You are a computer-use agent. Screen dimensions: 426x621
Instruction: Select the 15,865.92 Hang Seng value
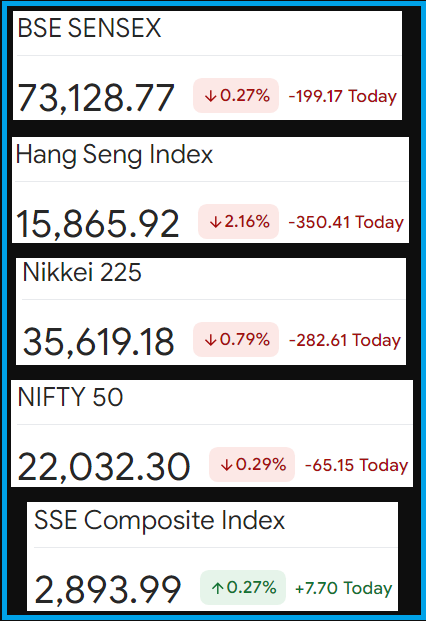pos(97,224)
